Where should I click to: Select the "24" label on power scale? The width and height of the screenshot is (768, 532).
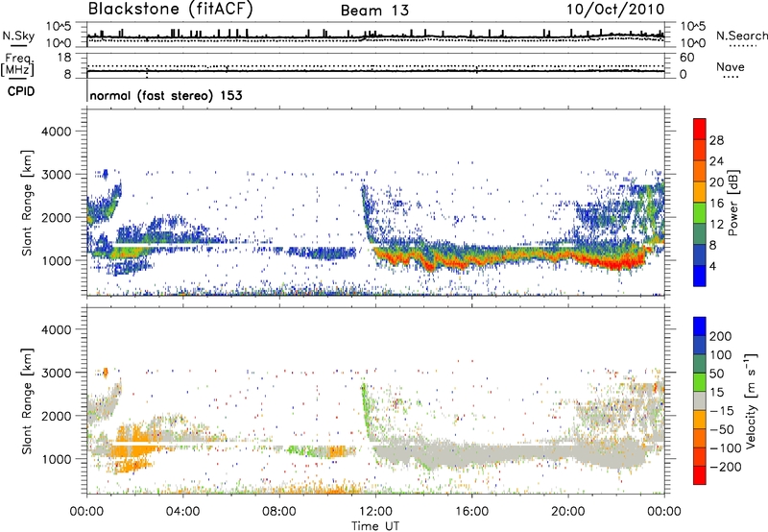coord(716,161)
